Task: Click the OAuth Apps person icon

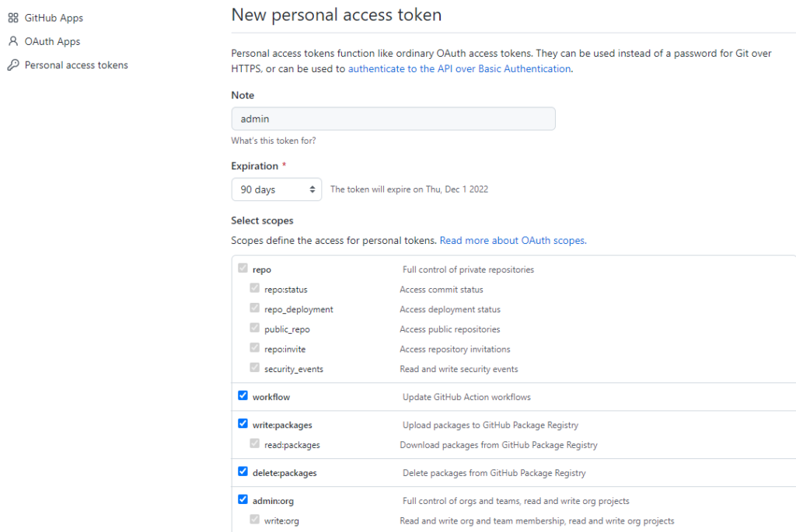Action: click(x=13, y=41)
